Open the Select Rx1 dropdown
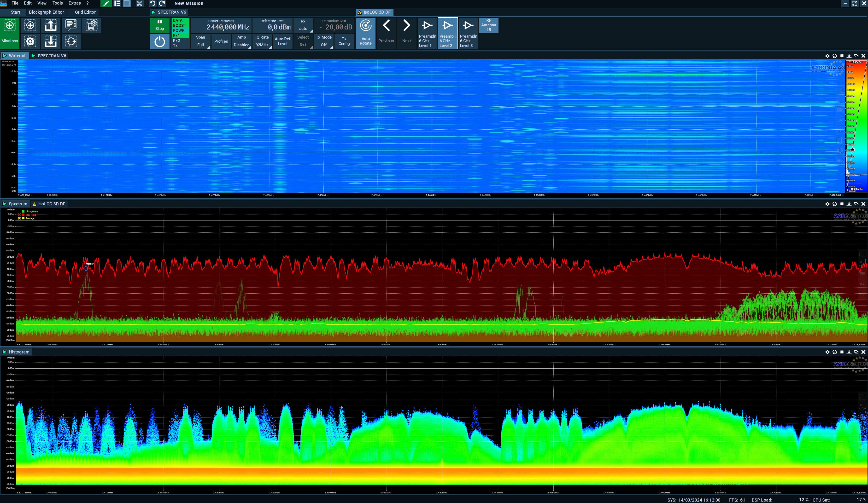The image size is (868, 503). (303, 41)
